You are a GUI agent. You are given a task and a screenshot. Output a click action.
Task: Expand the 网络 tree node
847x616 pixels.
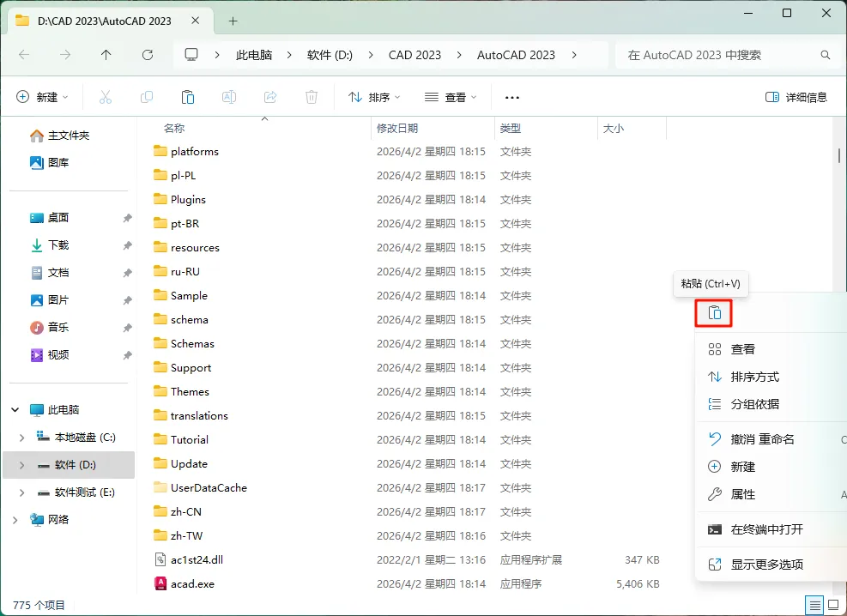pyautogui.click(x=15, y=520)
